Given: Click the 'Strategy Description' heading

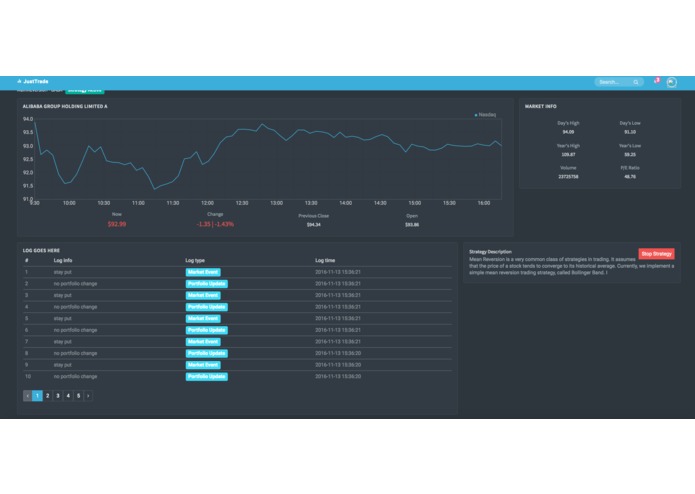Looking at the screenshot, I should (490, 252).
